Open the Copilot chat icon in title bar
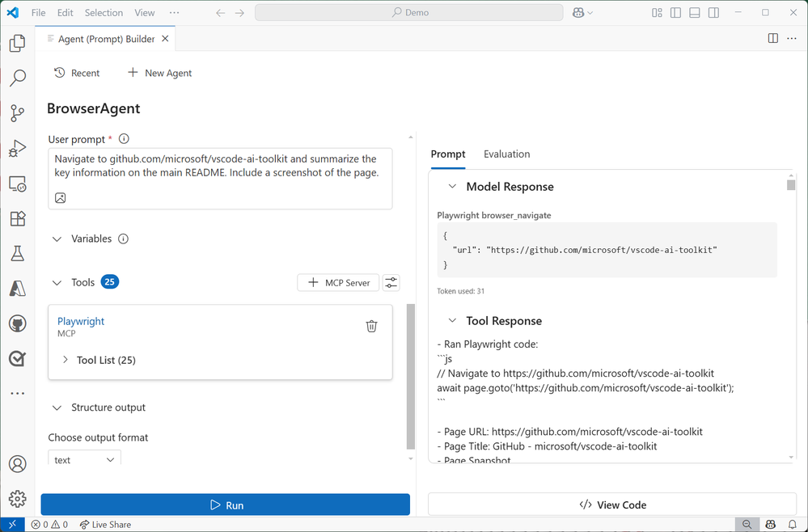The width and height of the screenshot is (808, 532). (x=578, y=13)
